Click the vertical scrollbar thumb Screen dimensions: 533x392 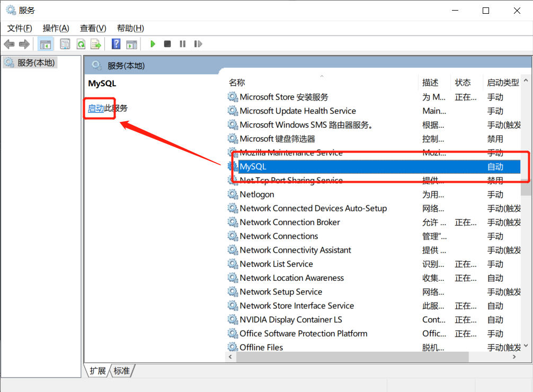(x=526, y=188)
